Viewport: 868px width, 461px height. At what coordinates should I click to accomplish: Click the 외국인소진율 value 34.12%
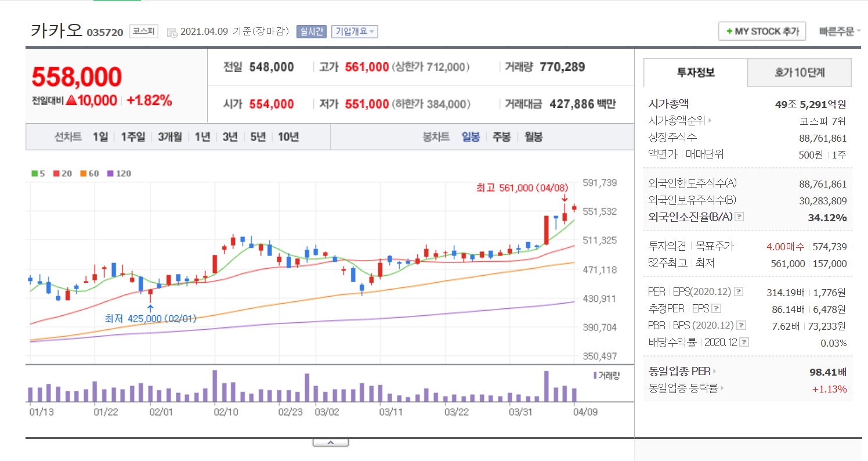[x=827, y=218]
